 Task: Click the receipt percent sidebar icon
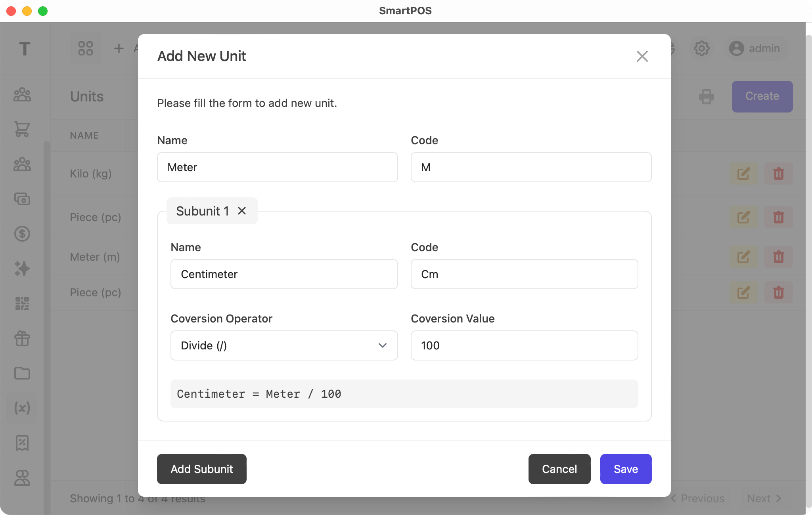click(x=22, y=443)
